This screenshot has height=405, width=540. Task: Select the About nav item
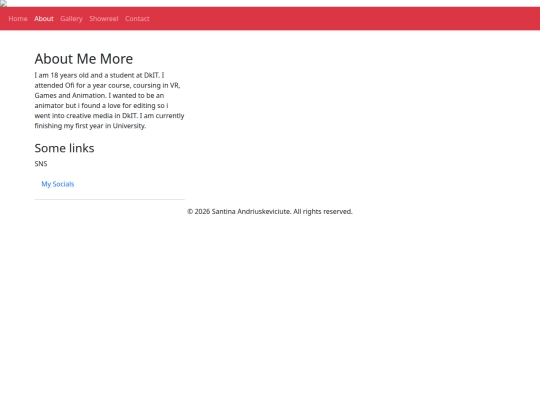(44, 19)
